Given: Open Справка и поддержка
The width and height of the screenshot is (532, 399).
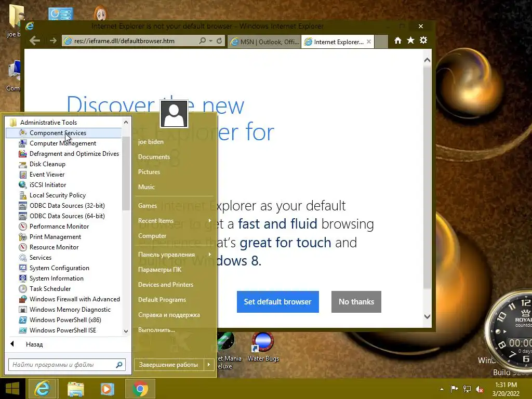Looking at the screenshot, I should (x=169, y=315).
